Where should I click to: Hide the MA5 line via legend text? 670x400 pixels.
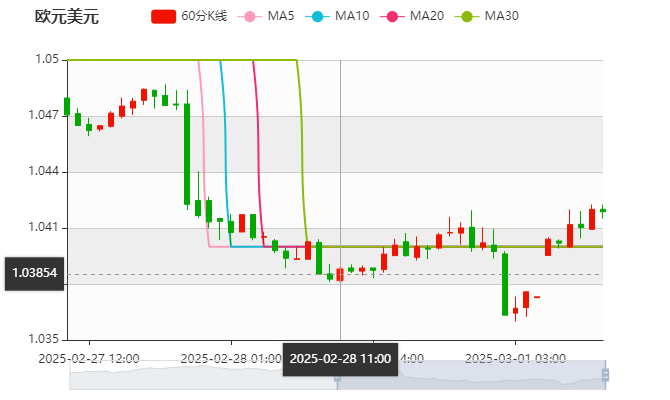tap(282, 16)
